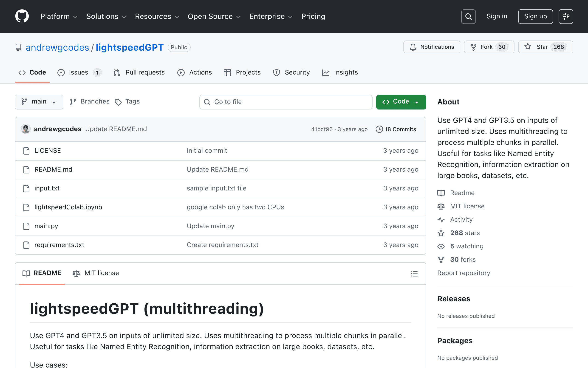
Task: Click the fork icon beside 30 forks
Action: [x=441, y=260]
